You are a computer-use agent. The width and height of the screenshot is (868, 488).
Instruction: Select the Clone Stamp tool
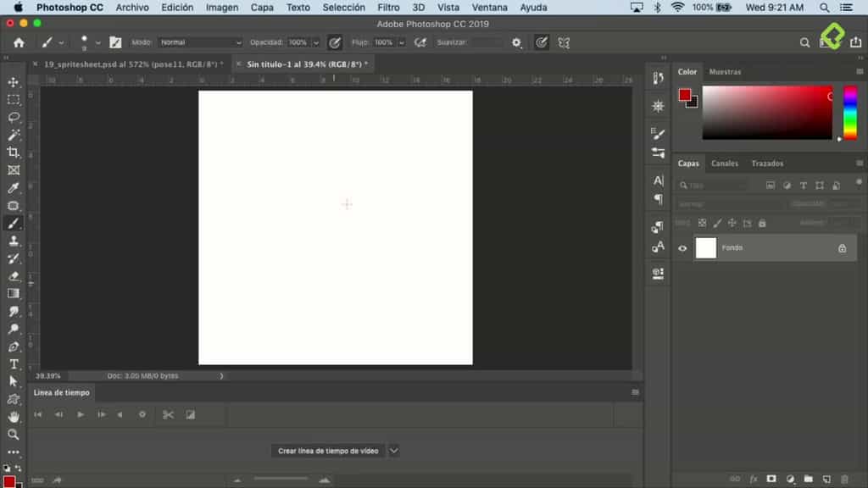14,241
